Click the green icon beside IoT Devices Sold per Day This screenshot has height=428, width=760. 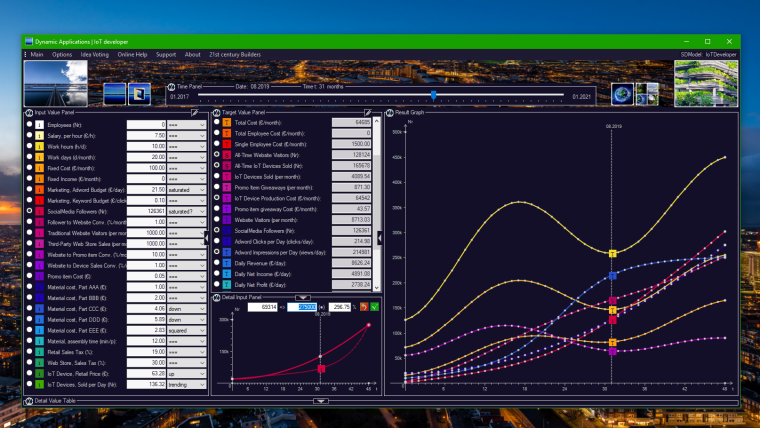click(x=39, y=355)
